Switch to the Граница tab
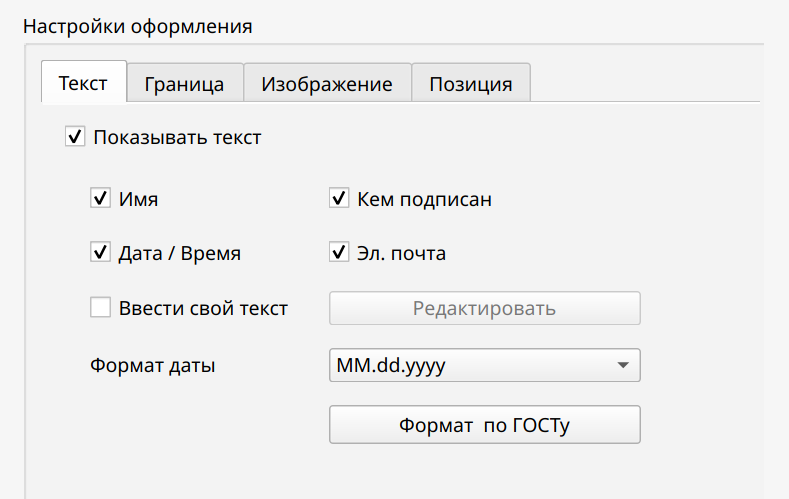 click(x=184, y=84)
